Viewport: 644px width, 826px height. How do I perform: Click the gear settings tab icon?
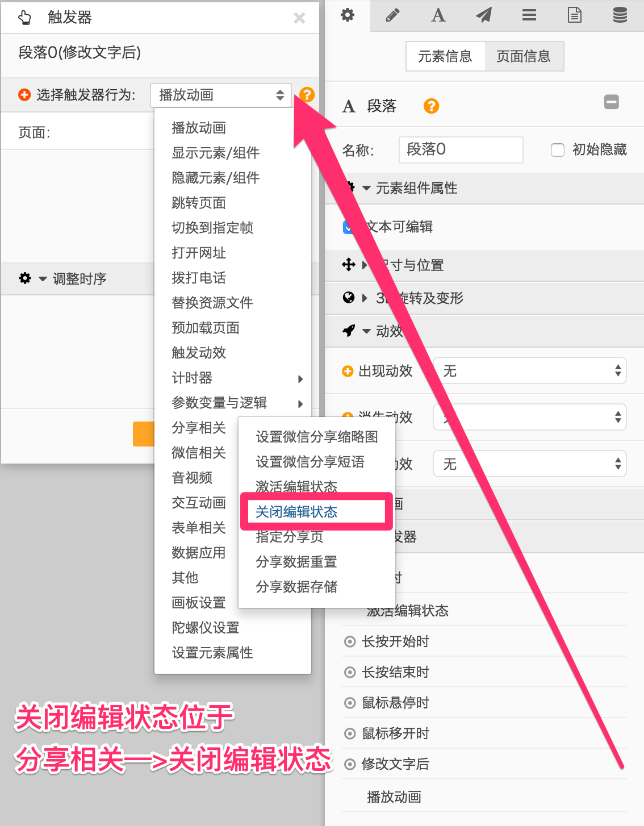tap(347, 15)
